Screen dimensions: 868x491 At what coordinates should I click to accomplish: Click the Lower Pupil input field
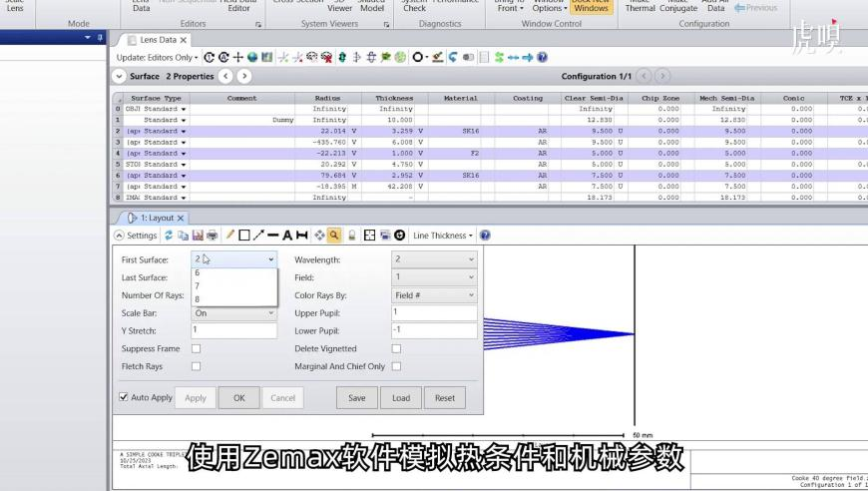[434, 330]
